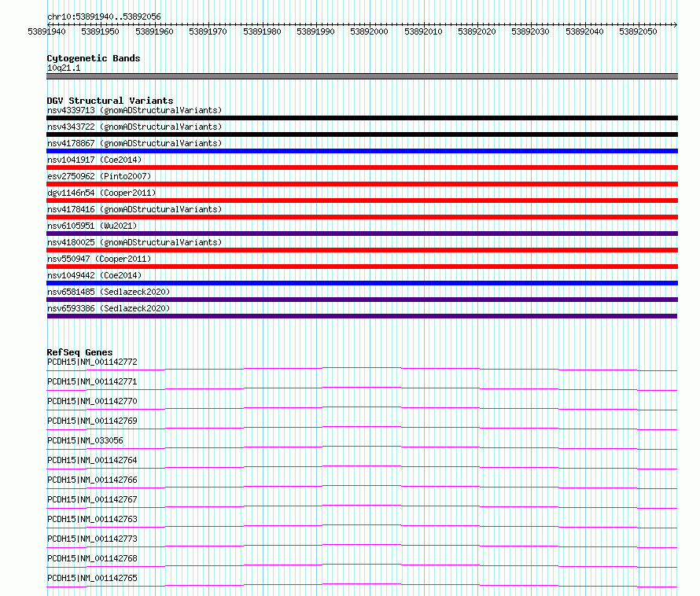Select the Cytogenetic Bands track heading

point(94,58)
